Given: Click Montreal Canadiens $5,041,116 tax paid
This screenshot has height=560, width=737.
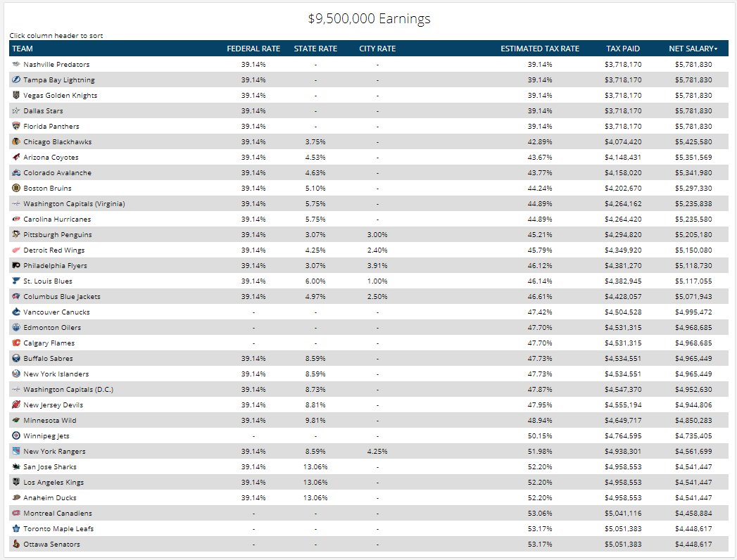Looking at the screenshot, I should 623,513.
